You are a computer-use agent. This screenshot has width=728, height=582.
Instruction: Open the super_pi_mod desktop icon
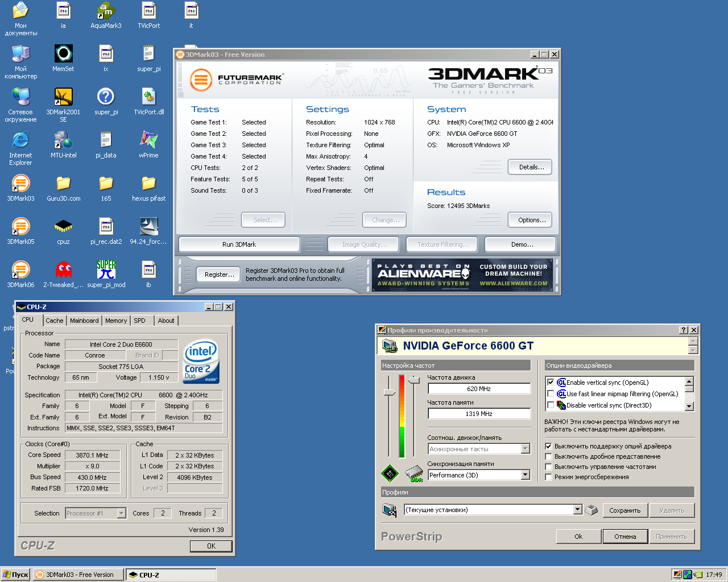click(106, 275)
